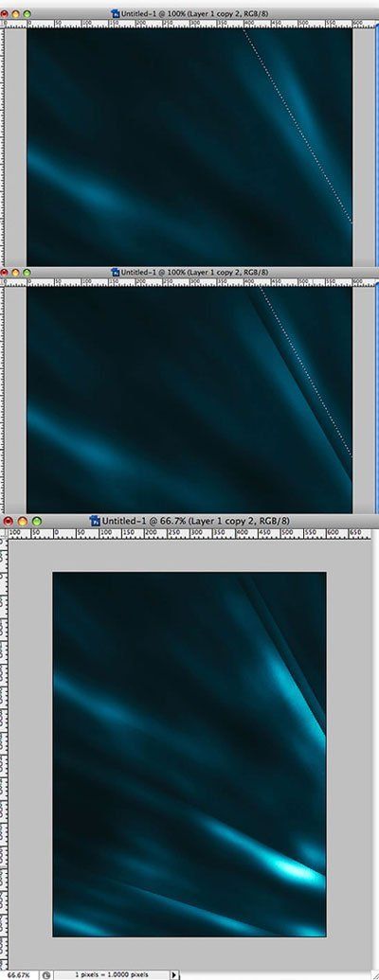Image resolution: width=379 pixels, height=980 pixels.
Task: Close the 66.7% document window
Action: [x=9, y=521]
